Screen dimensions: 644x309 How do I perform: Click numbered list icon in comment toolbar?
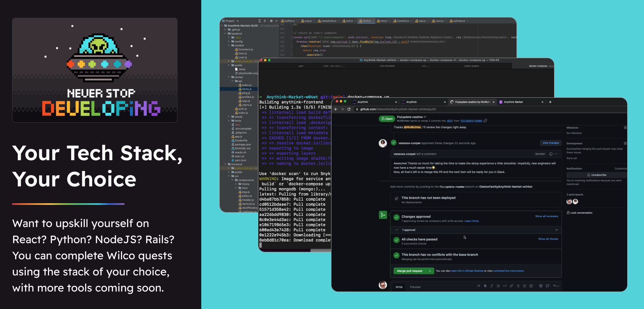point(524,286)
